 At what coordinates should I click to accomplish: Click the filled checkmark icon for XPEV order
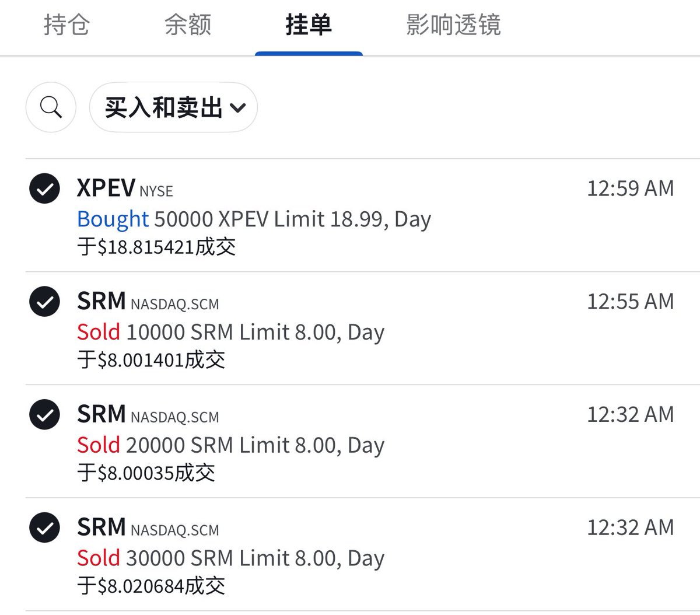tap(44, 188)
